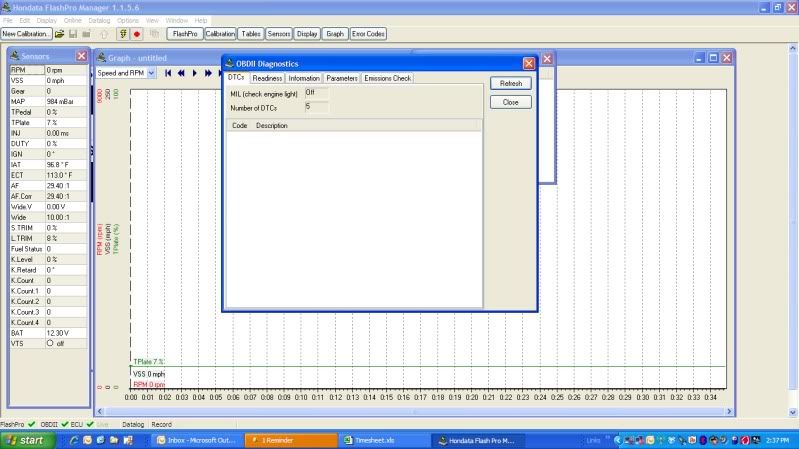Open the Options menu
The height and width of the screenshot is (449, 799).
pos(128,20)
